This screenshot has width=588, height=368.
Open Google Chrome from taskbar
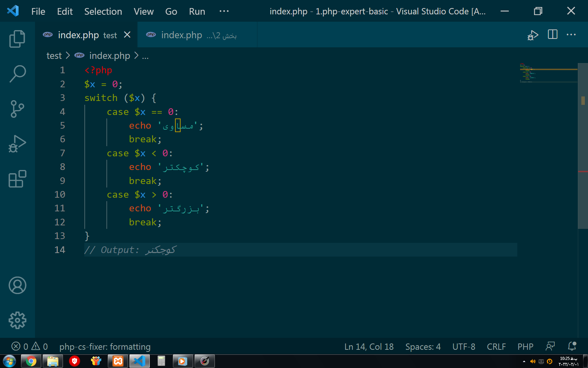click(31, 361)
